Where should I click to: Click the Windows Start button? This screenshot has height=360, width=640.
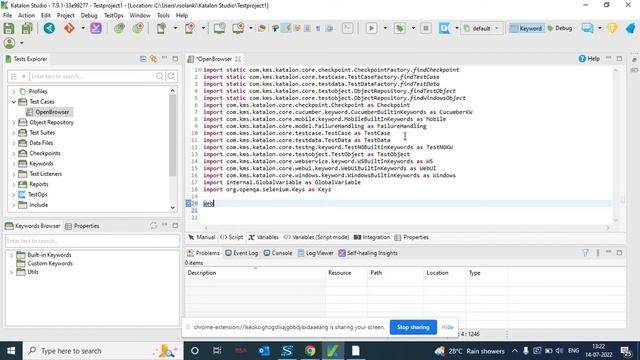point(11,351)
